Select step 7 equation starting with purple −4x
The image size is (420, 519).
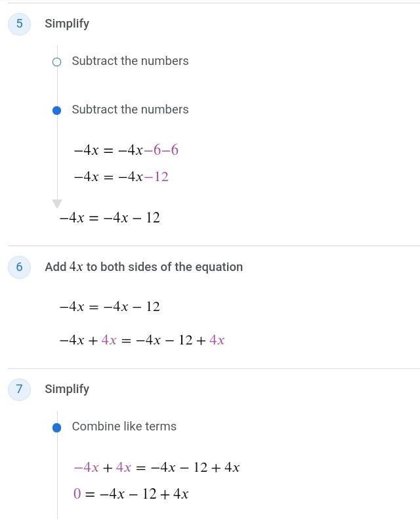(x=156, y=467)
